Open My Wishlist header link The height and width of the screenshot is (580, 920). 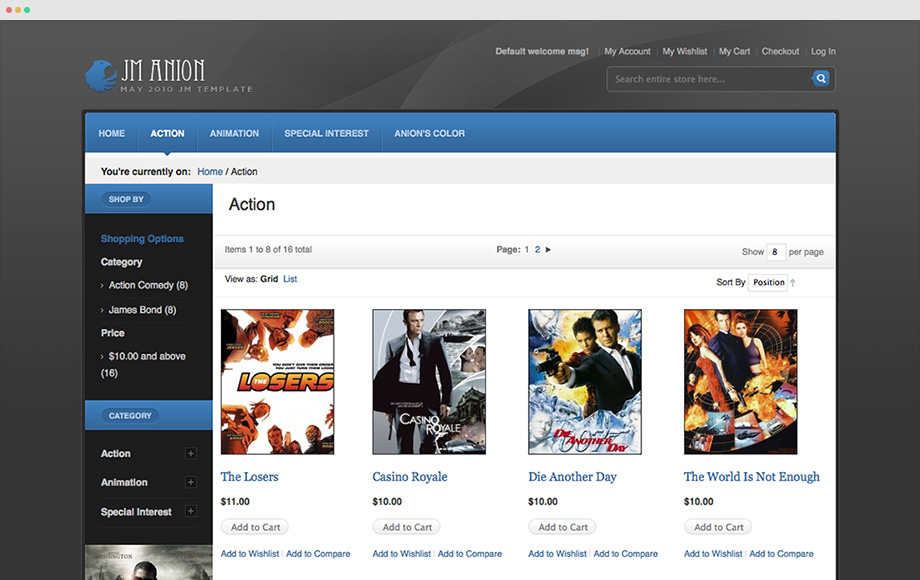tap(685, 52)
